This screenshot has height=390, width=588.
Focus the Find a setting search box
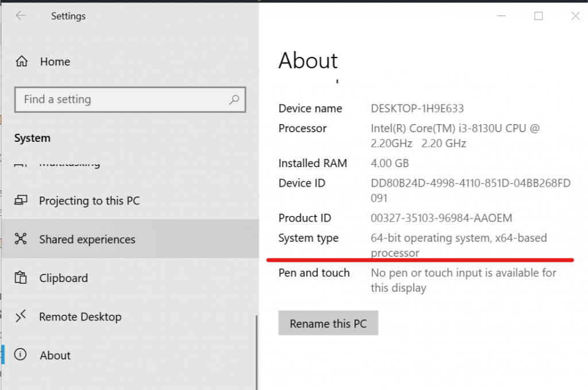130,99
